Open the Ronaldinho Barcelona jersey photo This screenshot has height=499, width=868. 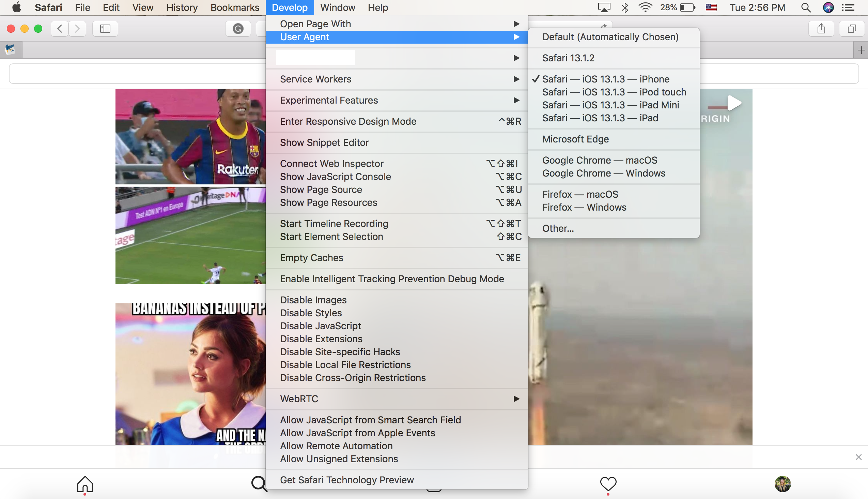pos(190,137)
